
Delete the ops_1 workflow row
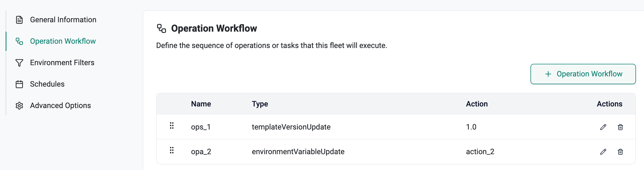click(x=620, y=127)
